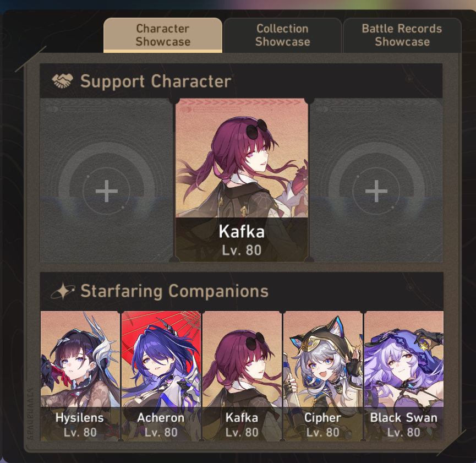The image size is (476, 463).
Task: Select Kafka in Starfaring Companions row
Action: coord(242,376)
